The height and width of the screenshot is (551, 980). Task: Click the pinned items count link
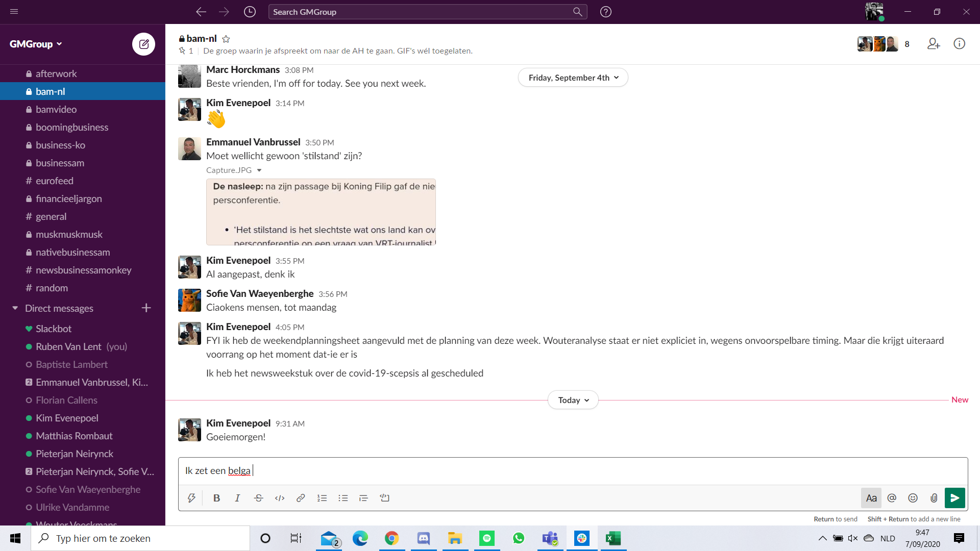(x=186, y=51)
